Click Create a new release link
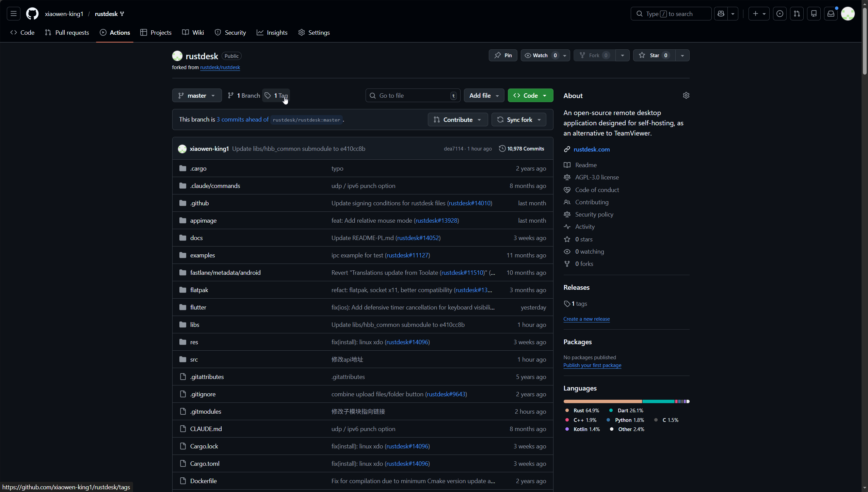The width and height of the screenshot is (868, 492). [x=586, y=319]
